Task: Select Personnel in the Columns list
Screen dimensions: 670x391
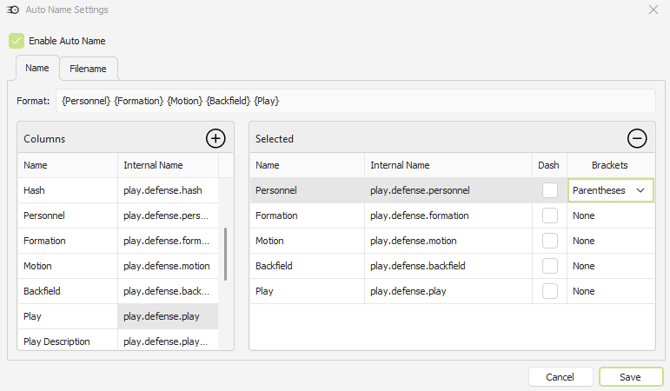Action: click(68, 215)
